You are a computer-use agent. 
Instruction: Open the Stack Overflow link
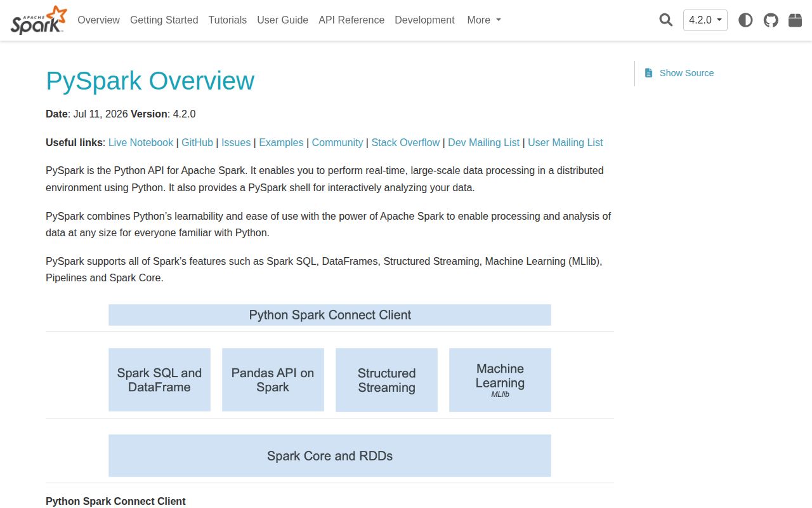coord(405,142)
